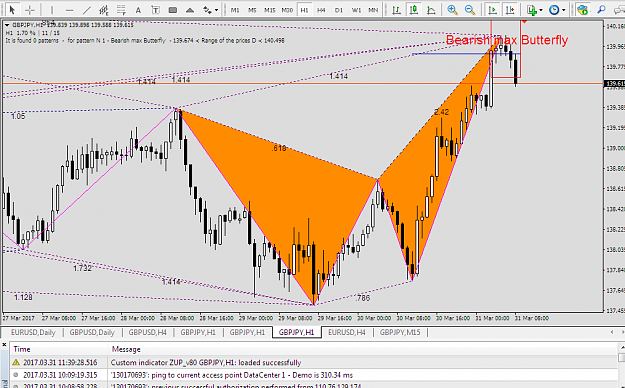Click the 1.732 ratio label
This screenshot has width=625, height=388.
[x=83, y=268]
